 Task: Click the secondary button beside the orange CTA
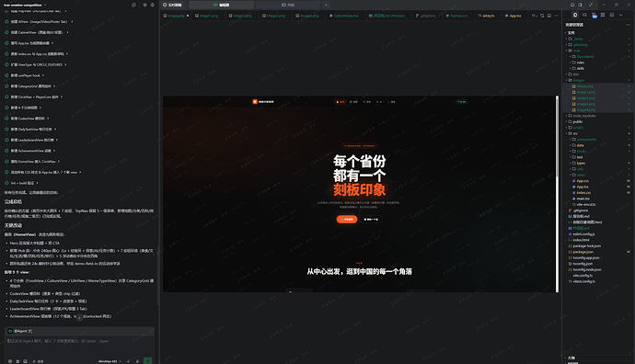click(371, 219)
